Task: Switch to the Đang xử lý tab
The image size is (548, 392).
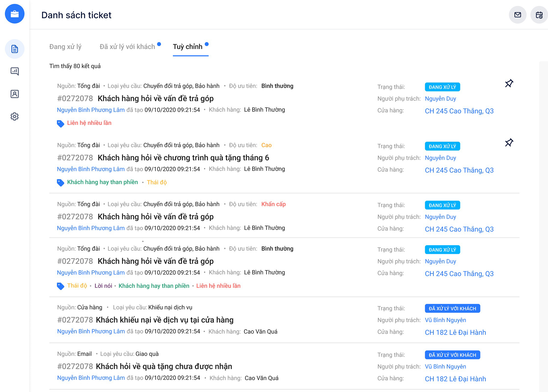Action: click(x=66, y=47)
